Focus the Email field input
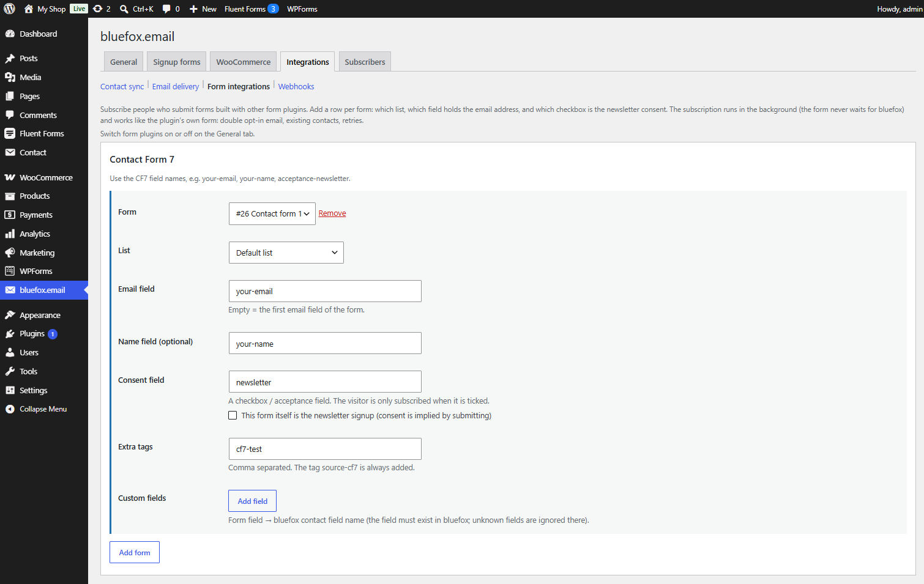Screen dimensions: 924x584 click(325, 291)
